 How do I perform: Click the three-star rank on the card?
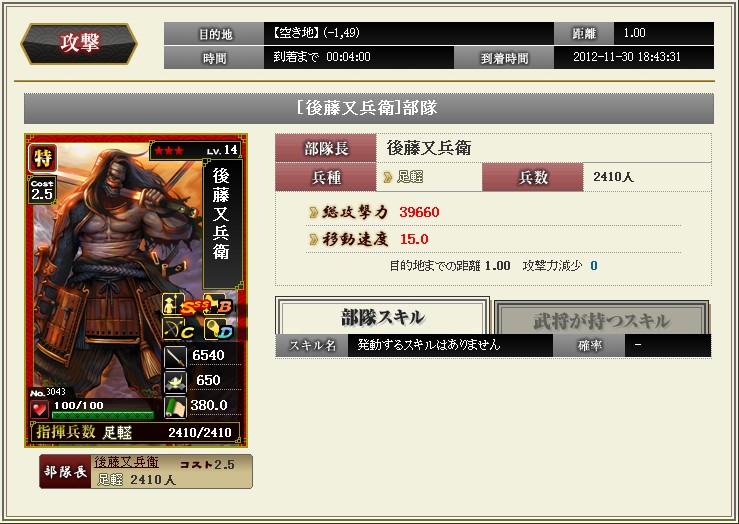click(169, 151)
